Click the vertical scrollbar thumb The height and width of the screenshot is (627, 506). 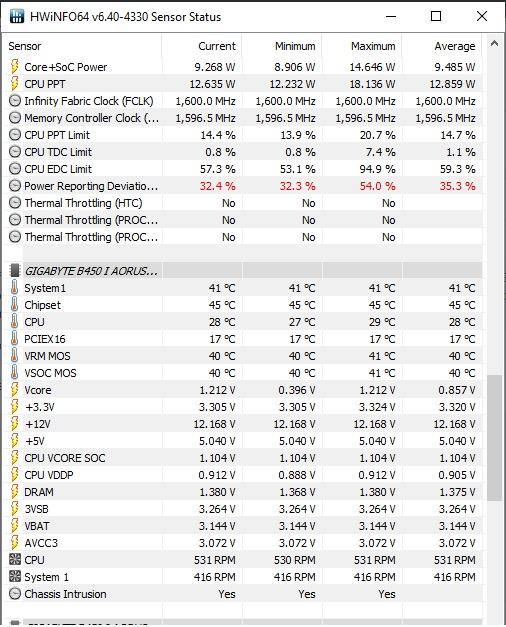click(494, 437)
